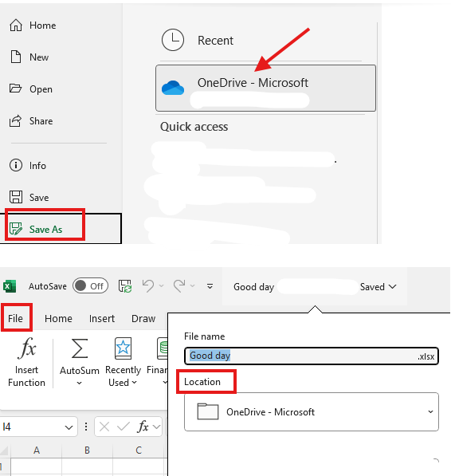Select New in the backstage sidebar
Viewport: 451px width, 476px height.
point(29,57)
